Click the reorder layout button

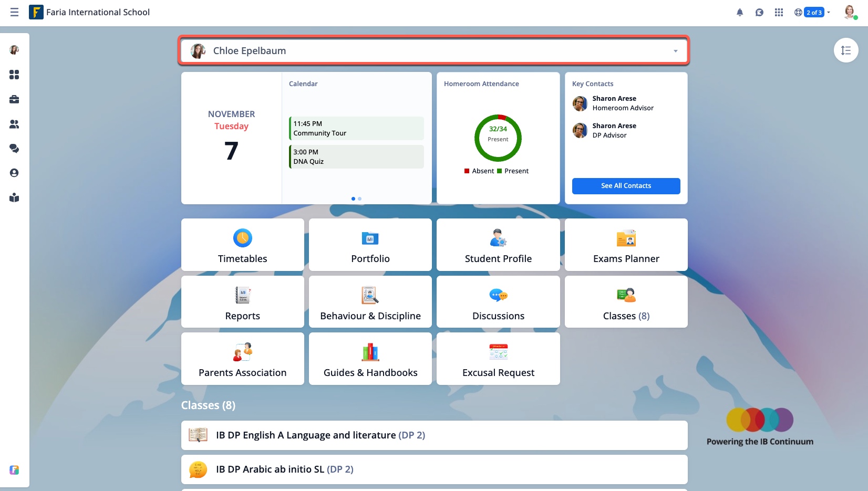click(x=845, y=50)
